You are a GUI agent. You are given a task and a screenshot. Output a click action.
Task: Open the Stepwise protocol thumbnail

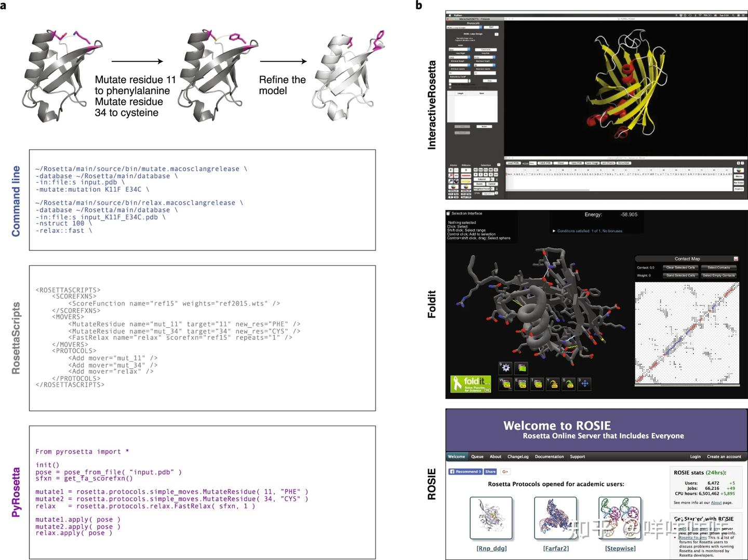click(620, 518)
